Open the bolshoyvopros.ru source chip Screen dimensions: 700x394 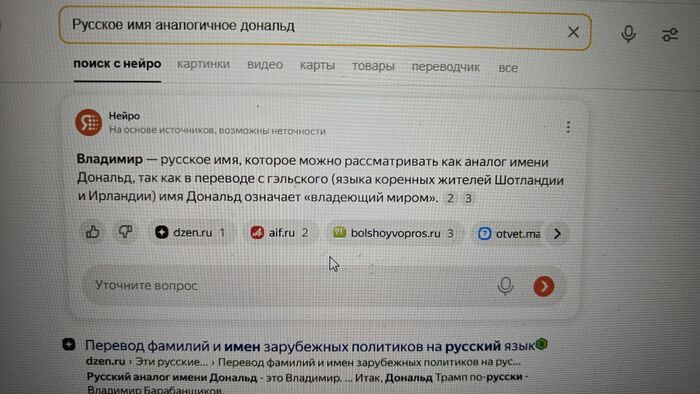[393, 233]
